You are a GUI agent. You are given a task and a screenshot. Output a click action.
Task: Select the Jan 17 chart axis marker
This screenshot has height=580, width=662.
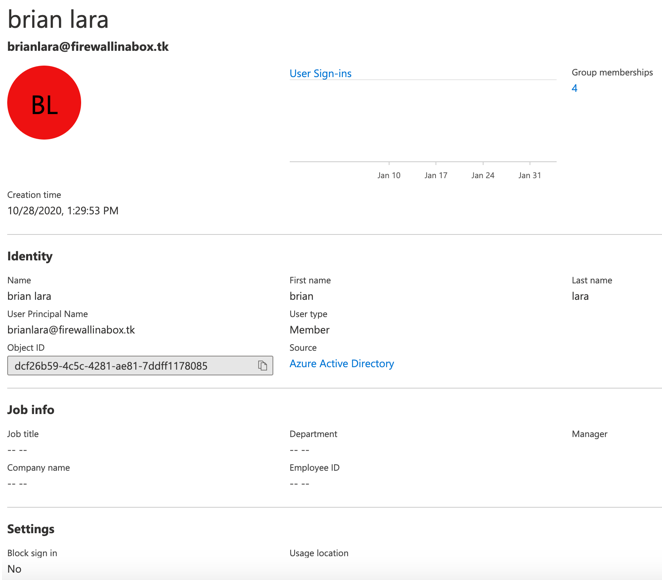[x=436, y=175]
